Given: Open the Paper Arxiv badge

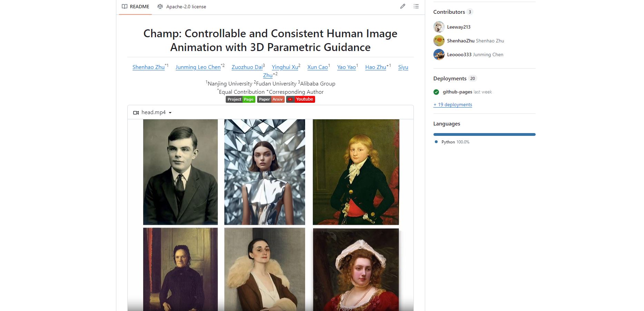Looking at the screenshot, I should [271, 99].
